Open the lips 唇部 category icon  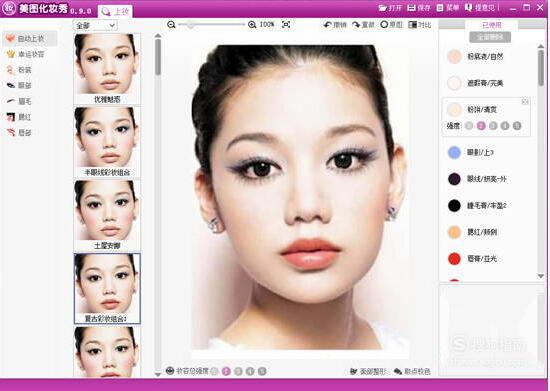(11, 132)
